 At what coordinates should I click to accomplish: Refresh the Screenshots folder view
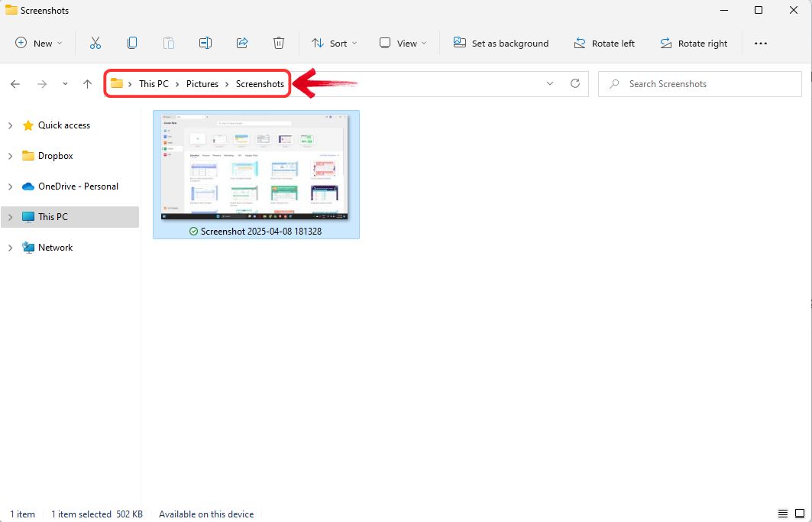tap(575, 84)
